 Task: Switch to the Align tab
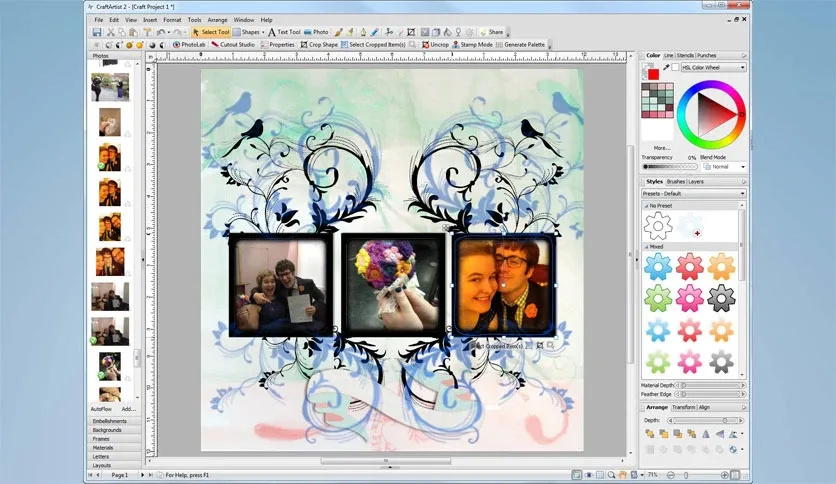pyautogui.click(x=704, y=407)
